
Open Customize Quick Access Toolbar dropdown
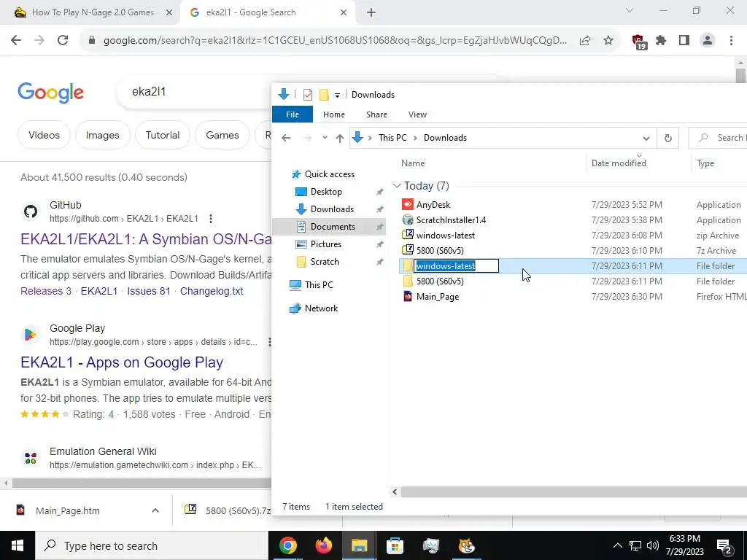337,96
